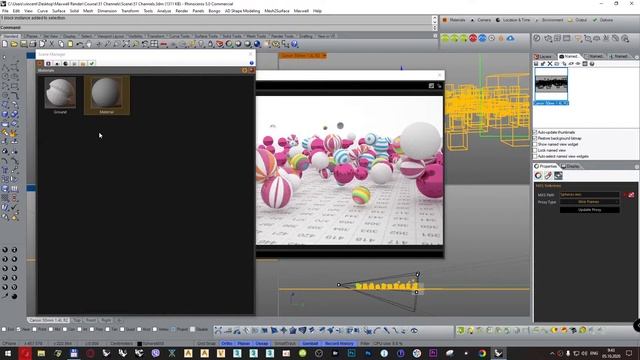Open the Maxwell menu
Image resolution: width=640 pixels, height=360 pixels.
click(x=301, y=11)
